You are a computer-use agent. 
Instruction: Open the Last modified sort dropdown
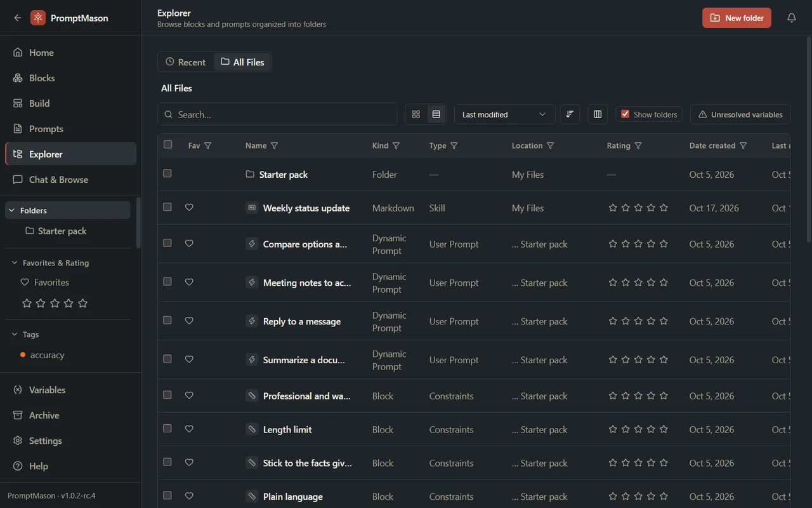[504, 114]
